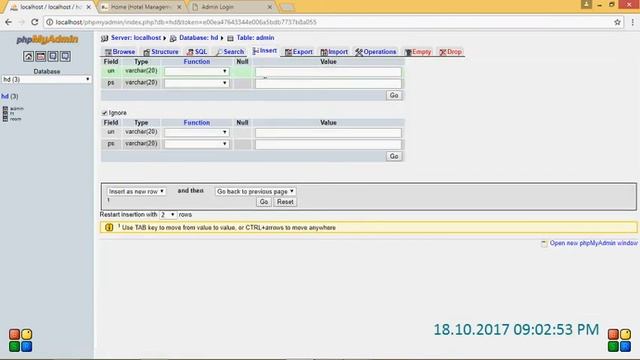Click the new window icon beside Open link
The height and width of the screenshot is (360, 640).
click(544, 243)
